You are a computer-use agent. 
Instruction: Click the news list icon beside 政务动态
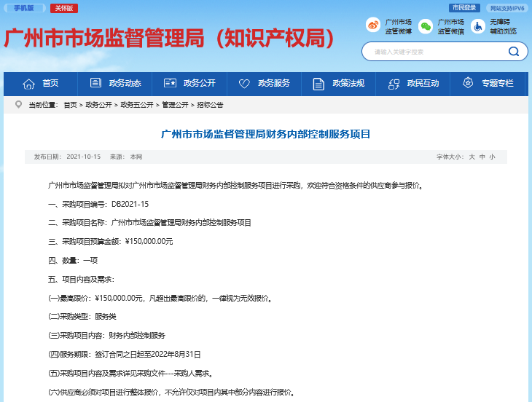point(95,83)
